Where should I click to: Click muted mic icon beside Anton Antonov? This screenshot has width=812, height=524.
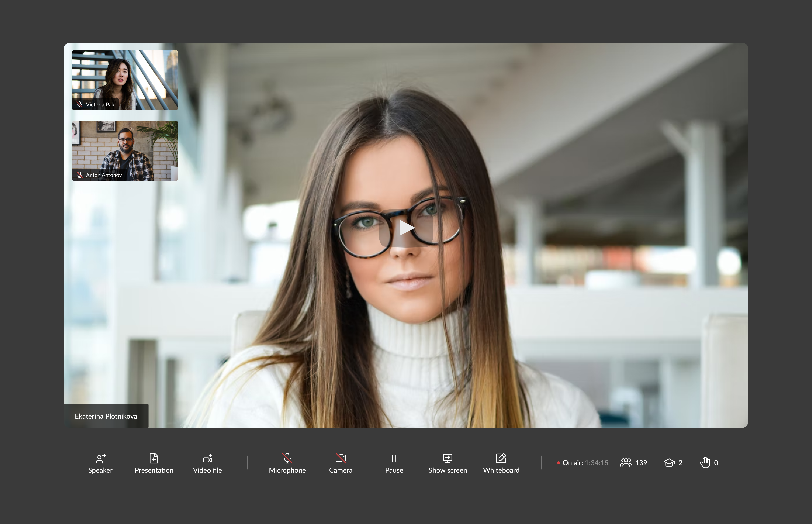[x=80, y=175]
